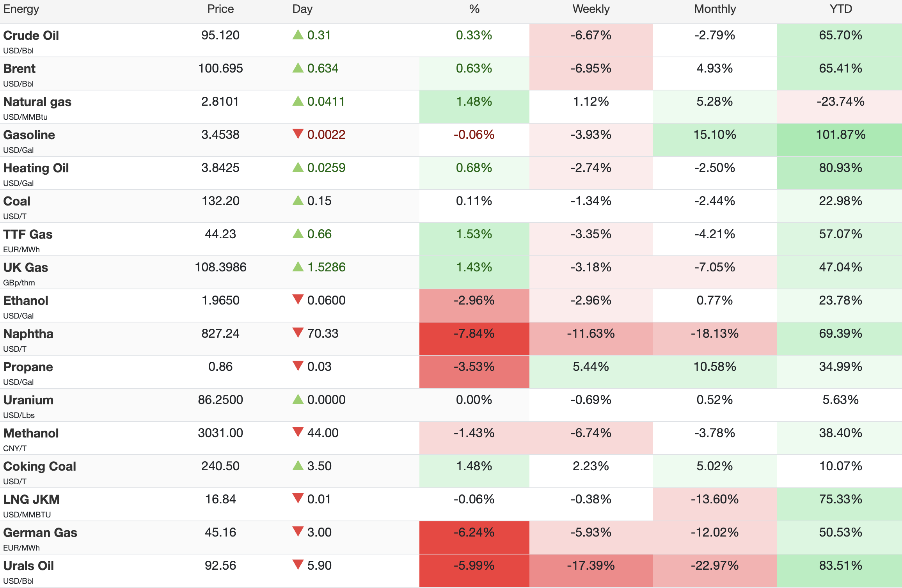Viewport: 902px width, 588px height.
Task: Click Naphtha's dark red -7.84% cell
Action: [474, 338]
